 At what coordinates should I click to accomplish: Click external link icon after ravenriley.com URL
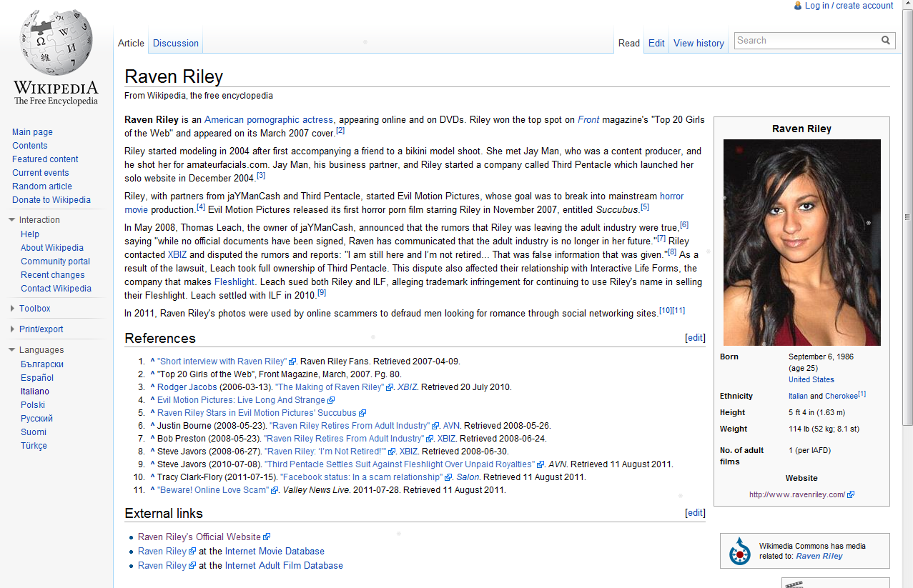pos(851,494)
